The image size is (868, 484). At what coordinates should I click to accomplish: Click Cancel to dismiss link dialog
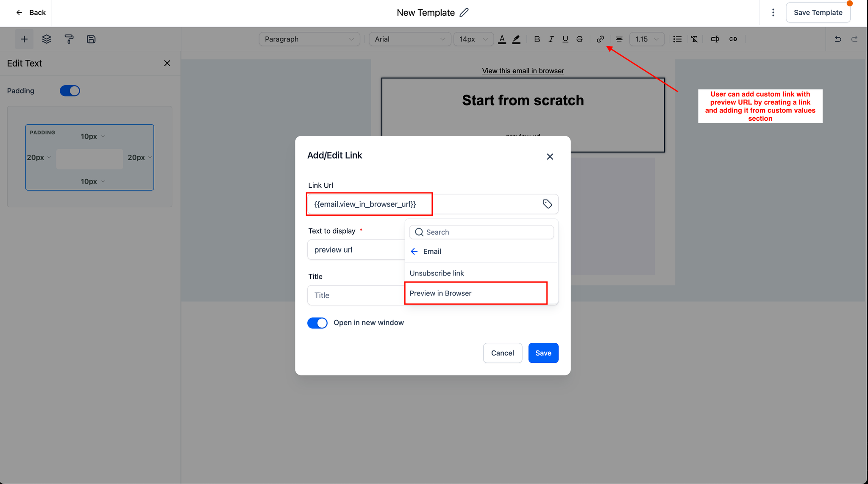[x=502, y=353]
